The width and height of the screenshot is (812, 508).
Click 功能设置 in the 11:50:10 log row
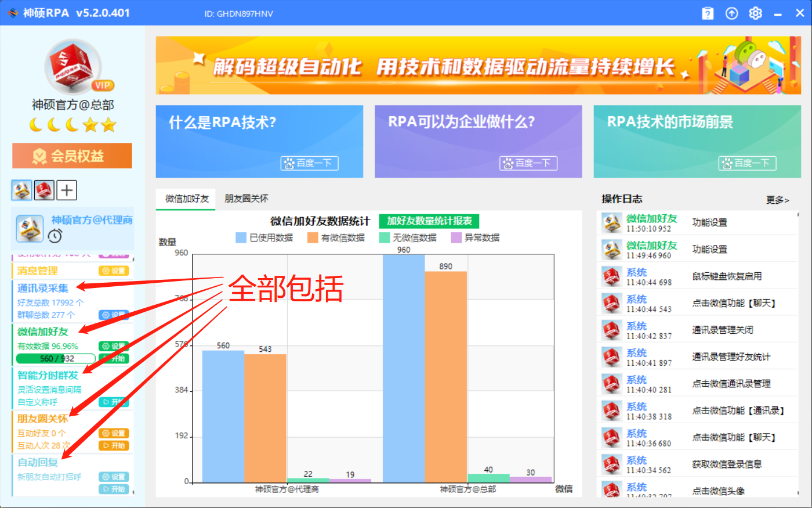(x=710, y=222)
